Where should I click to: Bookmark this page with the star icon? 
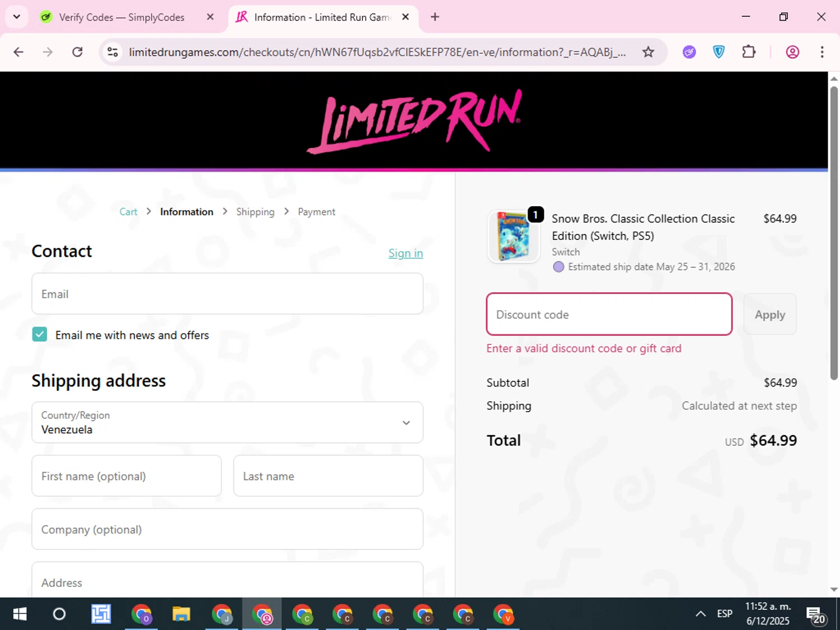(x=648, y=52)
